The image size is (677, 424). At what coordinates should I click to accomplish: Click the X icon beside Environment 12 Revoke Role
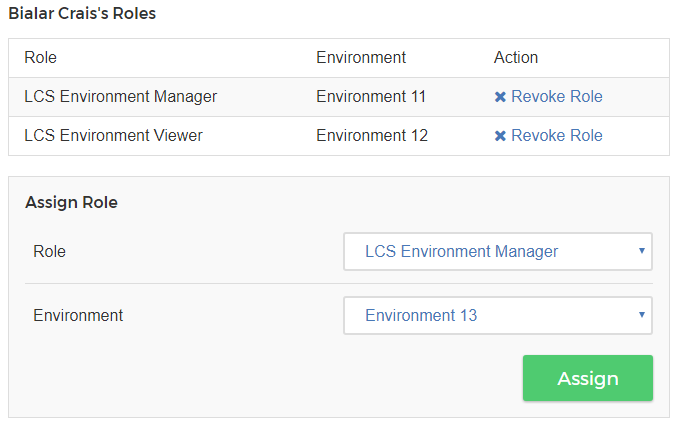(x=500, y=136)
